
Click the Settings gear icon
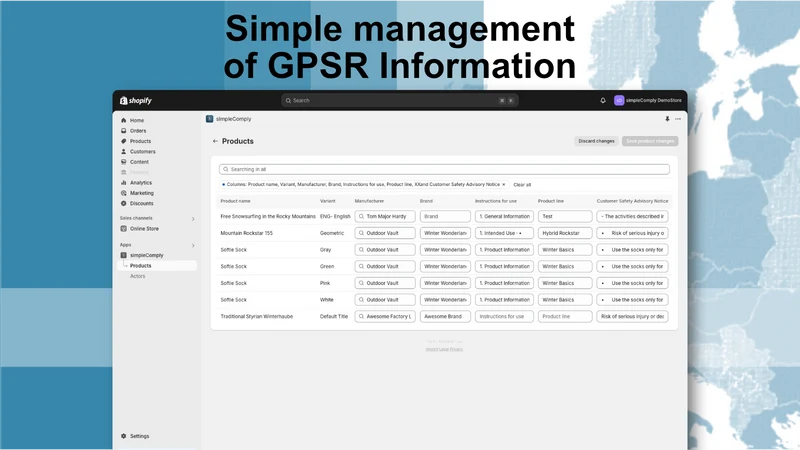[x=123, y=436]
